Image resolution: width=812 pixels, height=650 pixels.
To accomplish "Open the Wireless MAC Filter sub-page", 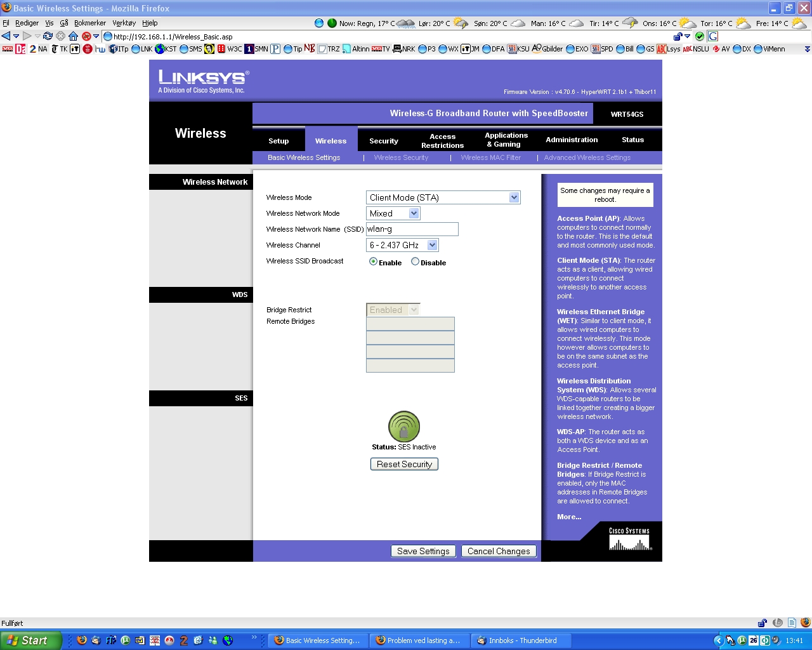I will pos(490,157).
